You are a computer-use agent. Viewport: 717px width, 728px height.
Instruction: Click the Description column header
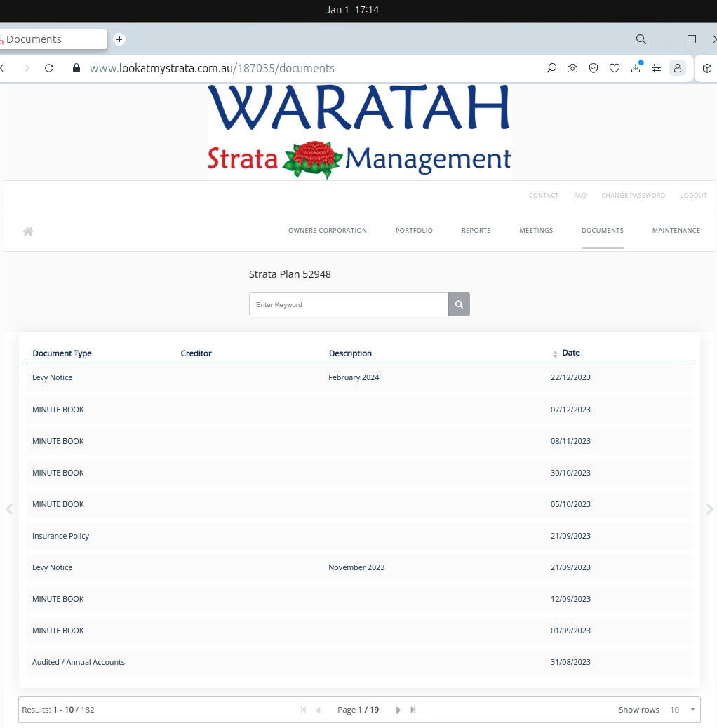(350, 353)
